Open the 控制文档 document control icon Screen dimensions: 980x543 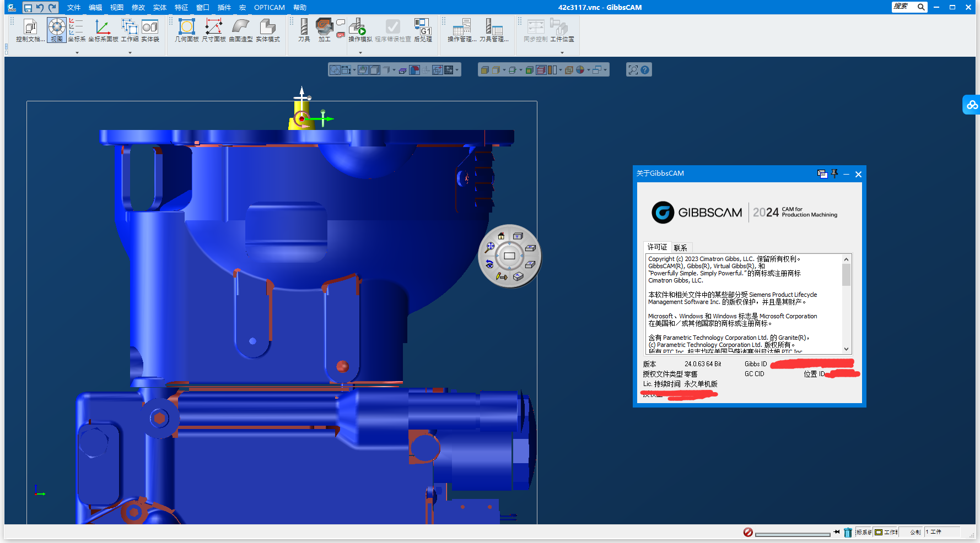click(x=30, y=30)
